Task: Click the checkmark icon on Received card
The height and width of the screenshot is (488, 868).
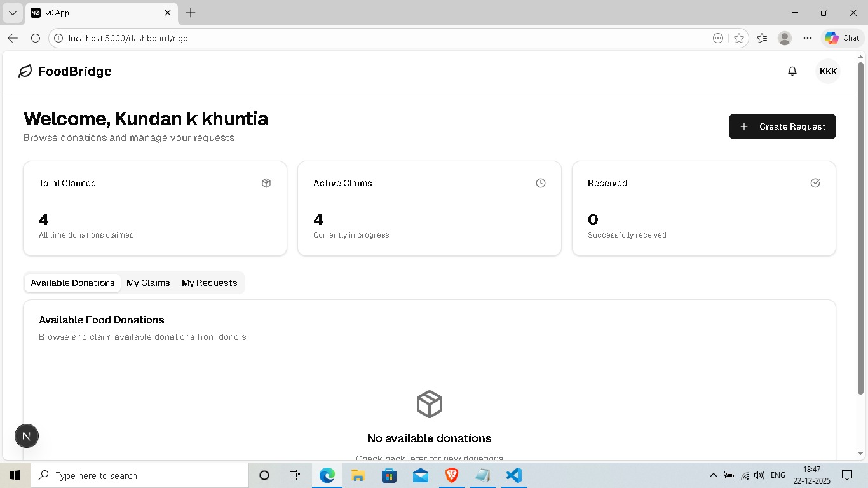Action: pos(815,183)
